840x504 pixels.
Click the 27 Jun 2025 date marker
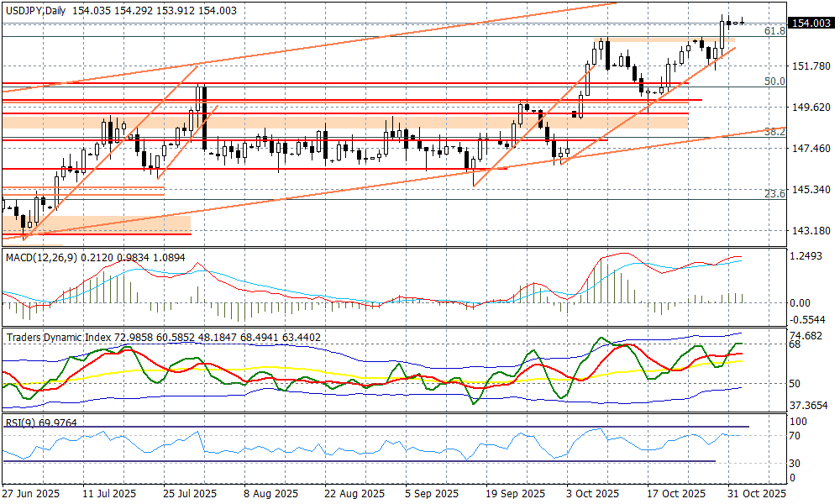point(31,493)
